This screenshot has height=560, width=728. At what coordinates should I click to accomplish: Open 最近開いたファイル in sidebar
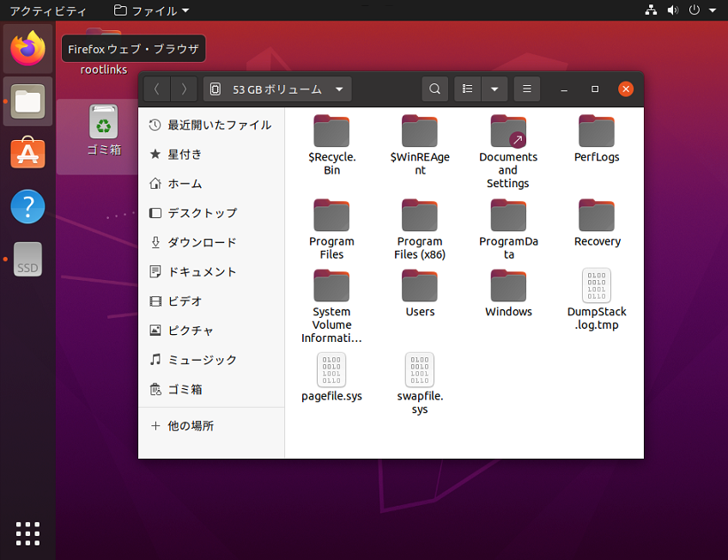coord(211,125)
